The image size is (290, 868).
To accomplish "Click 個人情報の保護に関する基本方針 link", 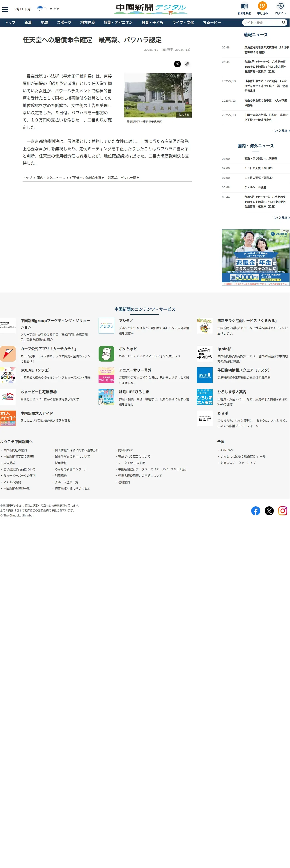I will click(x=77, y=450).
